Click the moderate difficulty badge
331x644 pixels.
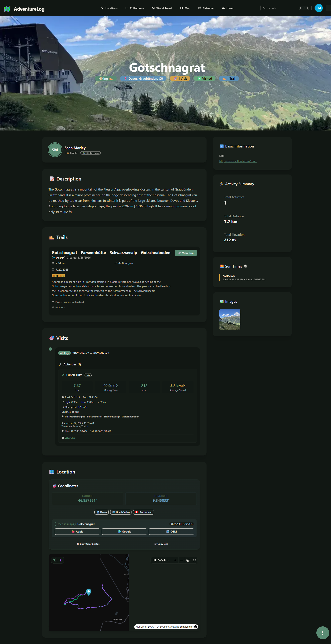58,276
